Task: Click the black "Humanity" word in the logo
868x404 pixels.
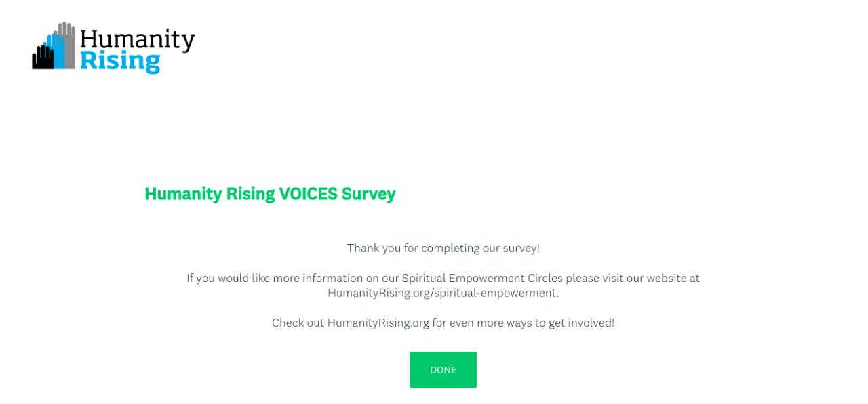Action: coord(137,41)
